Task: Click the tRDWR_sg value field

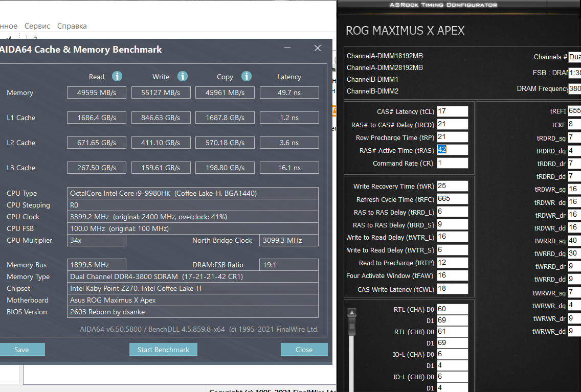Action: pos(574,189)
